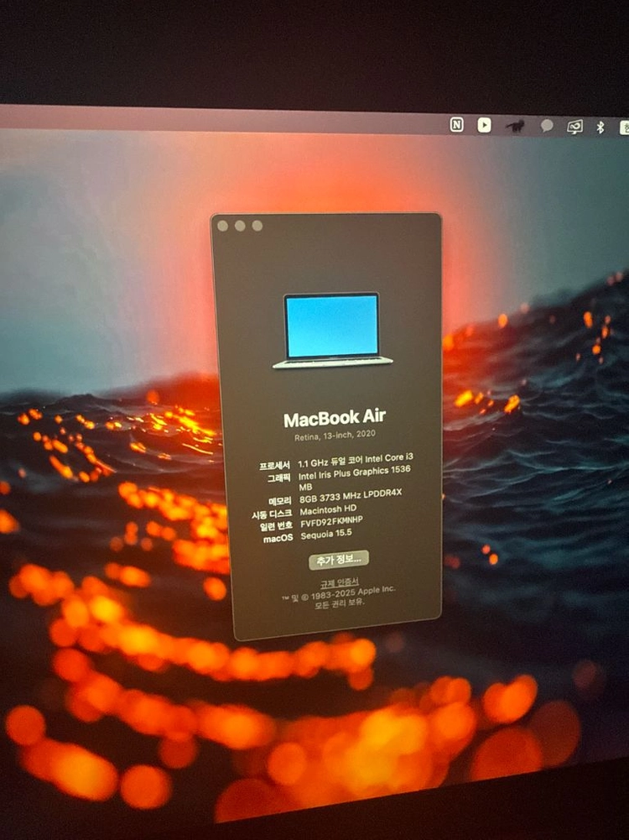Click the running cat menu bar icon

point(516,126)
